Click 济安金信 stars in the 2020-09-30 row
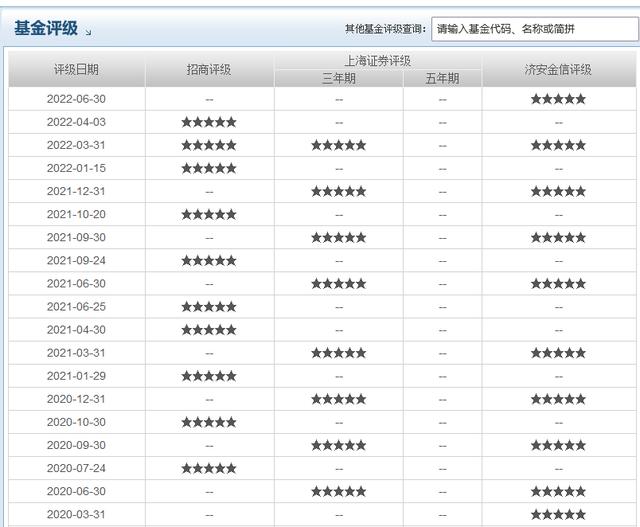The image size is (640, 527). pyautogui.click(x=558, y=445)
